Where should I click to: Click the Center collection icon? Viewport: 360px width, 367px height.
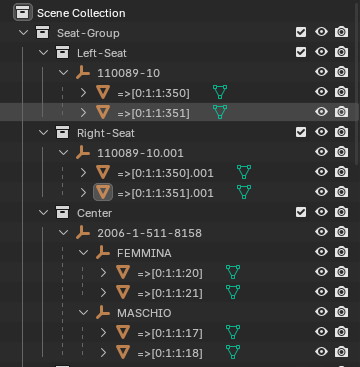point(62,213)
